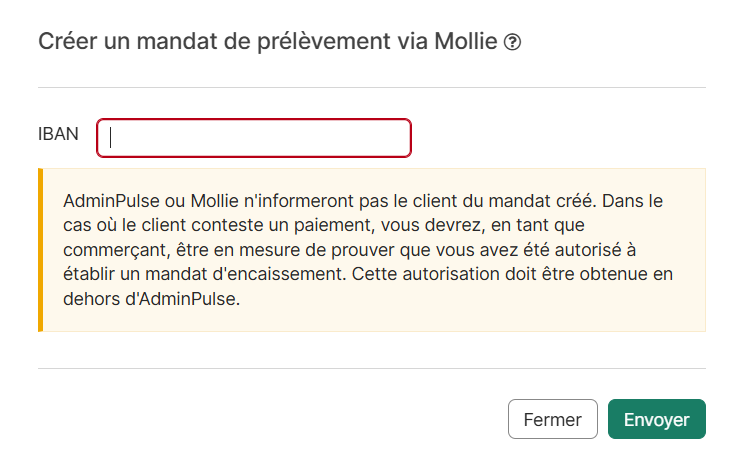The height and width of the screenshot is (465, 738).
Task: Show help for Mollie direct debit mandate
Action: (x=512, y=42)
